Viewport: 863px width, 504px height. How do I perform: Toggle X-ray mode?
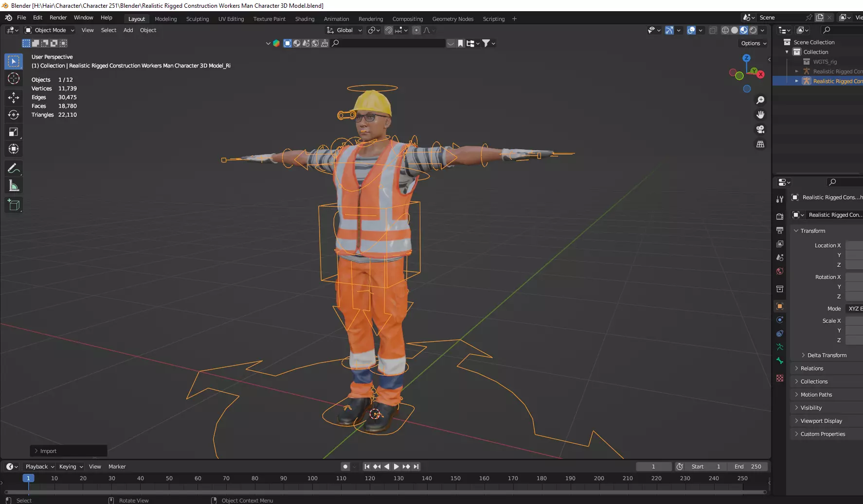tap(713, 30)
